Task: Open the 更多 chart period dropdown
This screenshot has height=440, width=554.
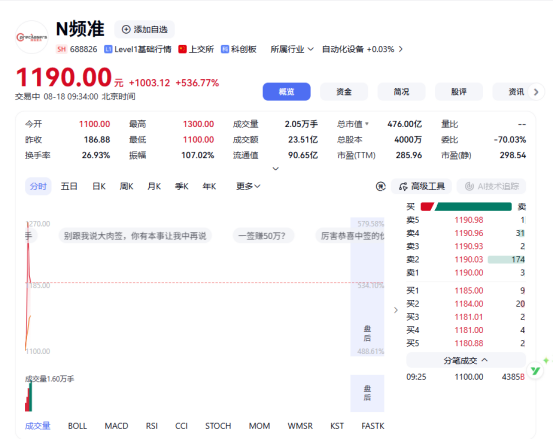Action: click(248, 186)
